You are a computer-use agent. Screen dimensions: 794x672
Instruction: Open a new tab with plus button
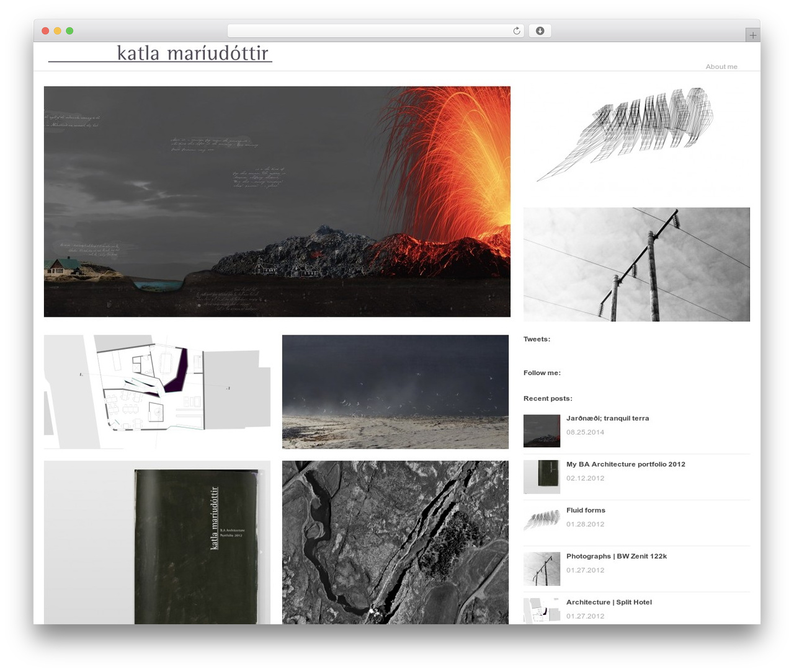pyautogui.click(x=752, y=35)
